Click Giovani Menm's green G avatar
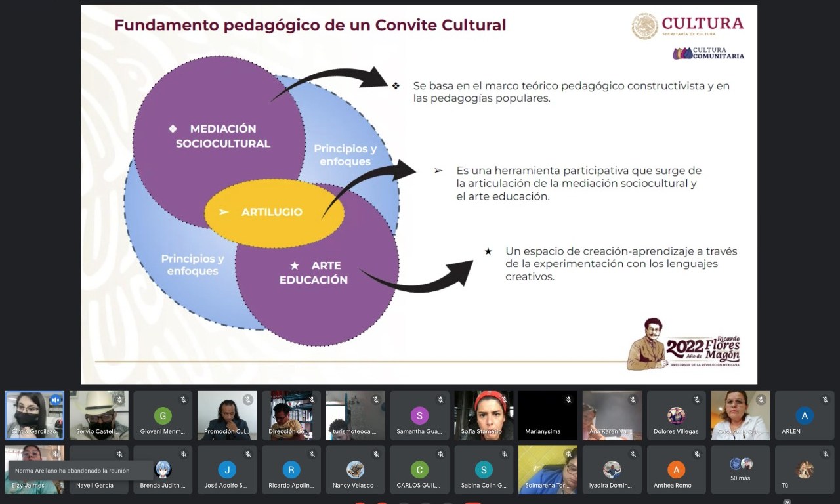 pyautogui.click(x=162, y=415)
